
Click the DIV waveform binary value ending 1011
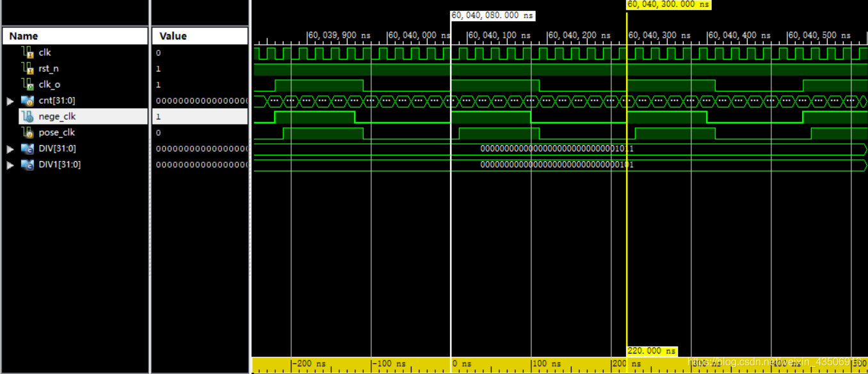[x=557, y=149]
